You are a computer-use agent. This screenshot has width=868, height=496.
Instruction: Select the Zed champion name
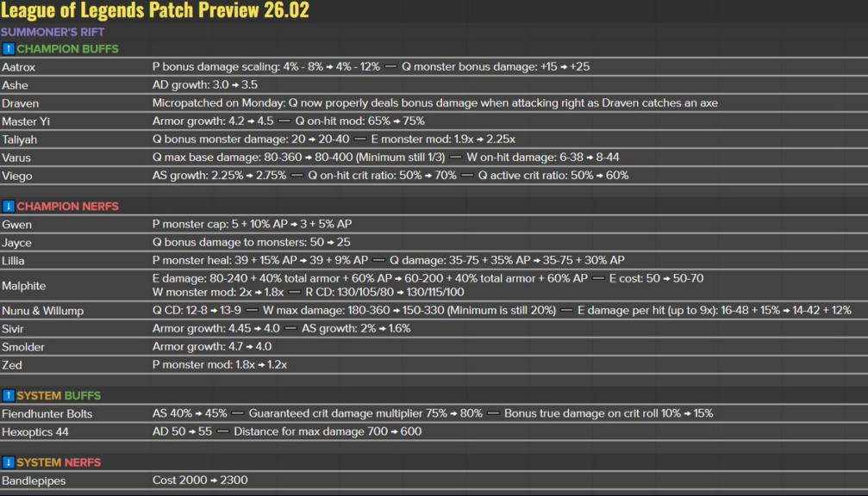pyautogui.click(x=12, y=365)
